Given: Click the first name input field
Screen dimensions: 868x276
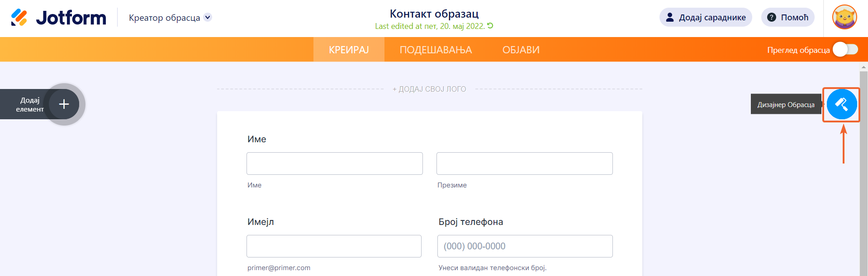Looking at the screenshot, I should [334, 164].
